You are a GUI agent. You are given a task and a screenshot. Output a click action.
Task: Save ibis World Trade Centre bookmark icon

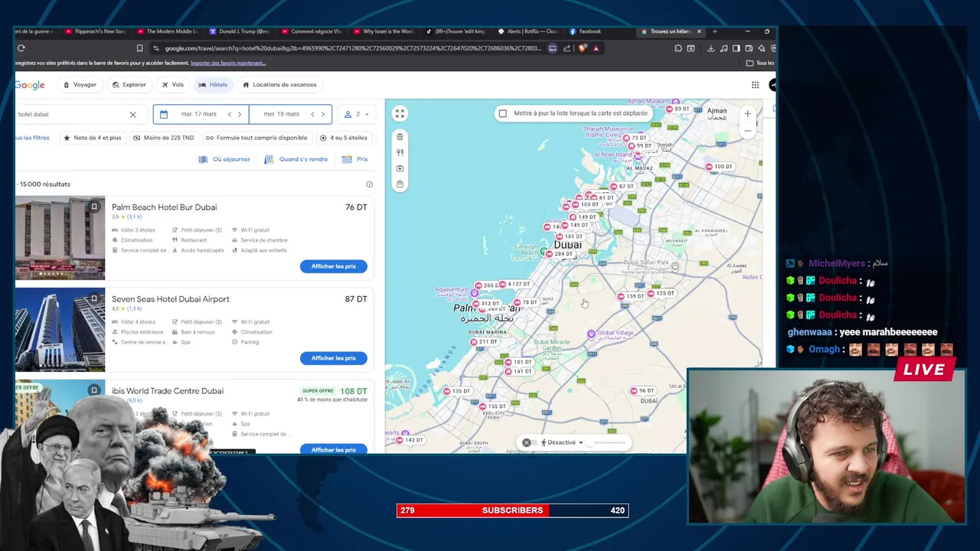click(x=94, y=390)
